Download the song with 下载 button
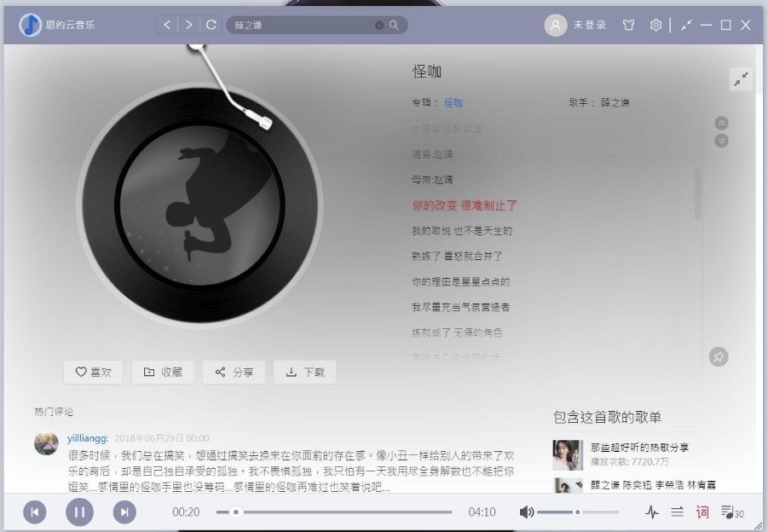This screenshot has width=768, height=532. [x=304, y=372]
